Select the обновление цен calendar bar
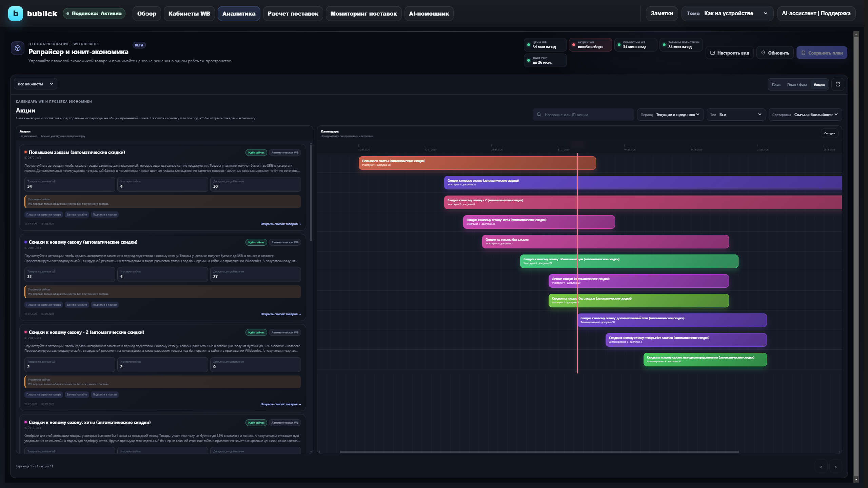This screenshot has height=488, width=868. click(629, 261)
